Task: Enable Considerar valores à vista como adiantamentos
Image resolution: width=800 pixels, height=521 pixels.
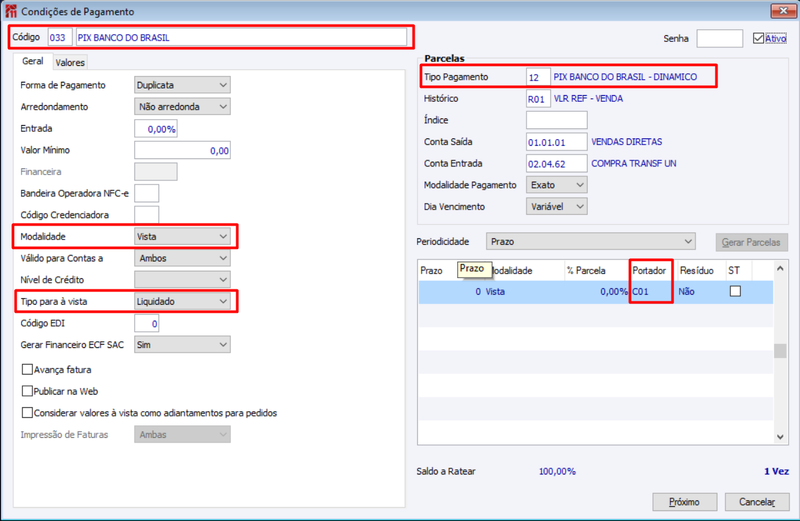Action: pyautogui.click(x=27, y=413)
